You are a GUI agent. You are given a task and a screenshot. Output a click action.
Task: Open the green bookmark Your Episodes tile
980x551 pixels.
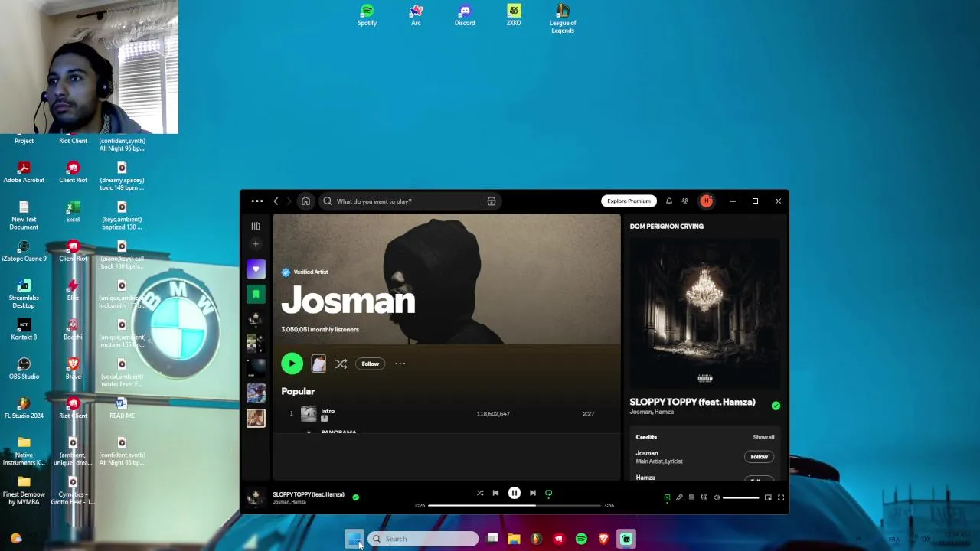256,294
